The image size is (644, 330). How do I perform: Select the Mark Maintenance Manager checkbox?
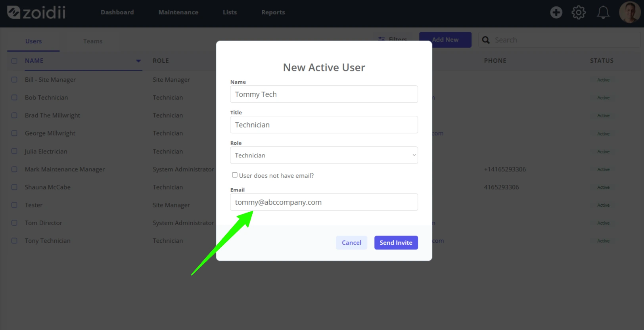(x=14, y=169)
